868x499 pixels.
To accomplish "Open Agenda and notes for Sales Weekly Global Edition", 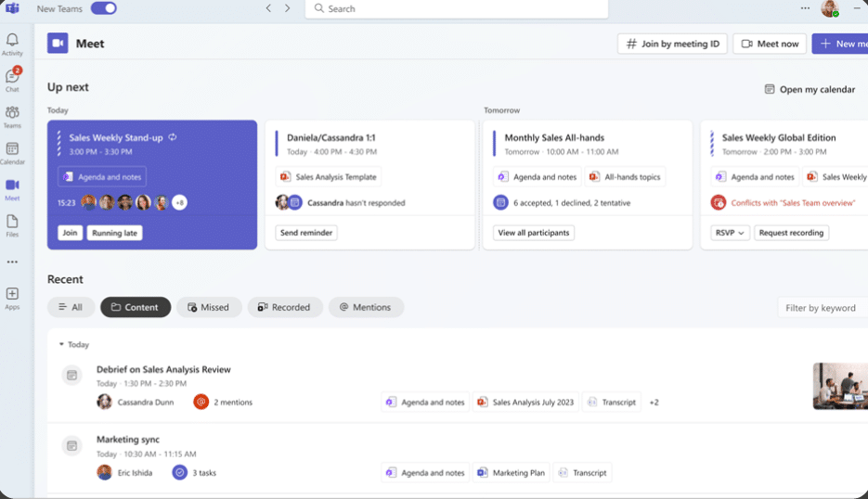I will coord(755,177).
